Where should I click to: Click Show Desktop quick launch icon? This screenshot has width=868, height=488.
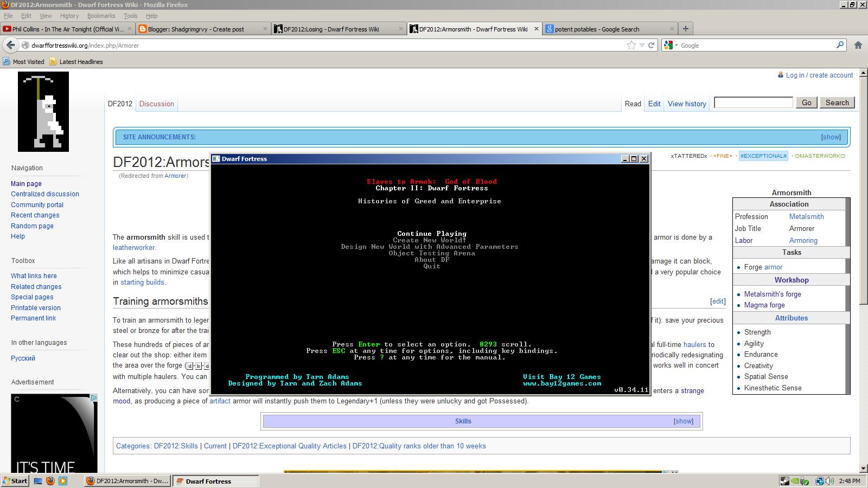pyautogui.click(x=38, y=481)
